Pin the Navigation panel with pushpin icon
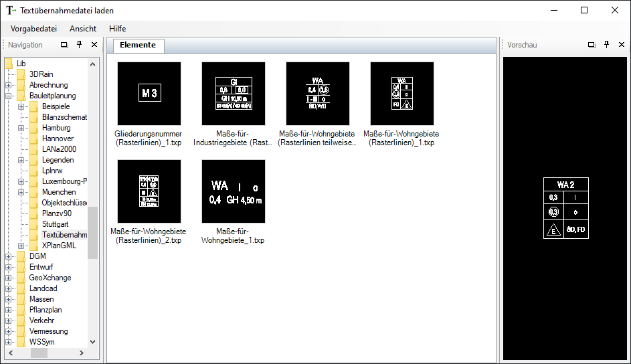Image resolution: width=631 pixels, height=364 pixels. (79, 45)
